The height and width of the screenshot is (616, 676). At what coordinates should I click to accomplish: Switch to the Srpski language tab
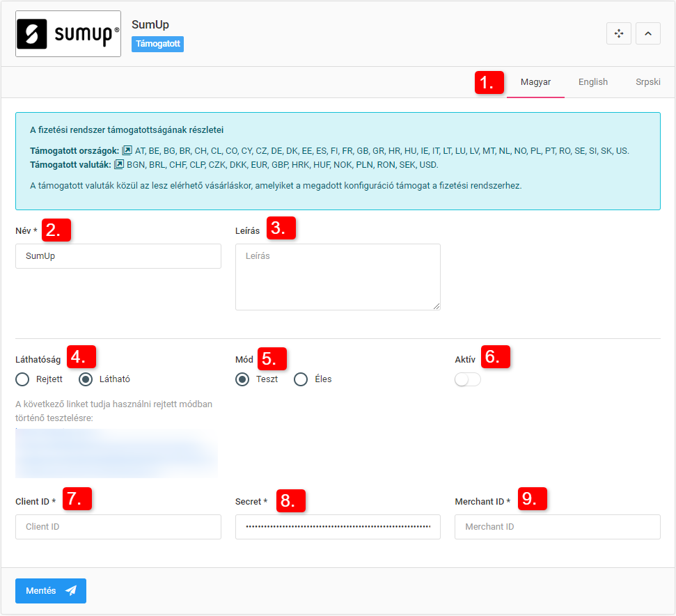tap(647, 82)
